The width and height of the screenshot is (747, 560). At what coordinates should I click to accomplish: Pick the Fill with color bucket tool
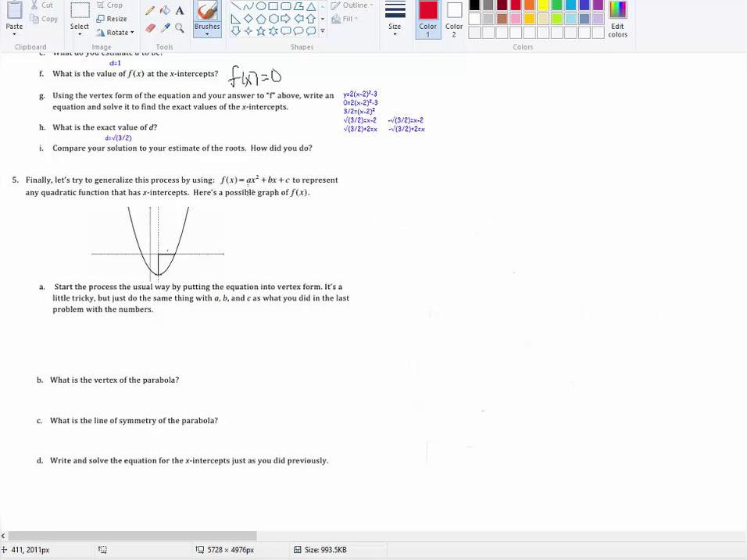165,11
